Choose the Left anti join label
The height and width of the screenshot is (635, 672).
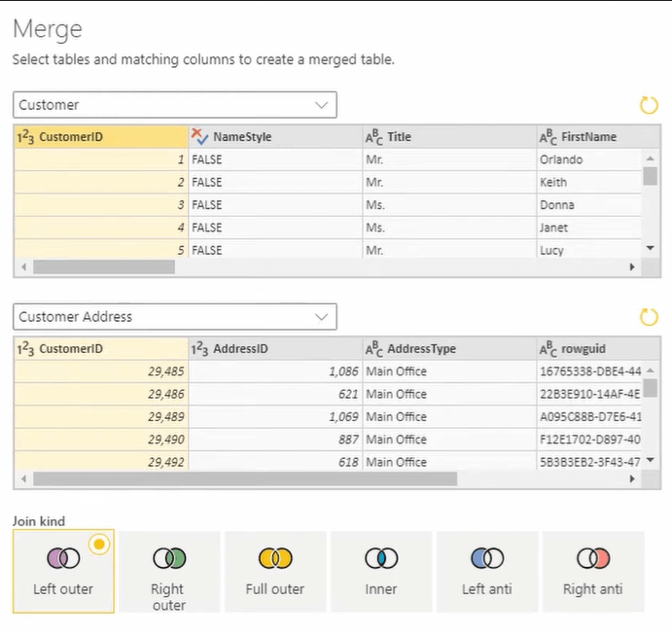click(487, 589)
